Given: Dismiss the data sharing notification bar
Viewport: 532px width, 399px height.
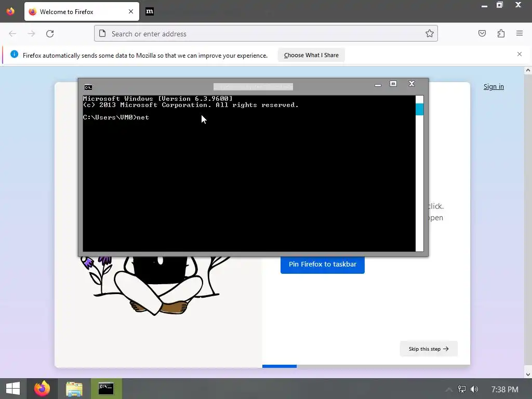Looking at the screenshot, I should 519,54.
